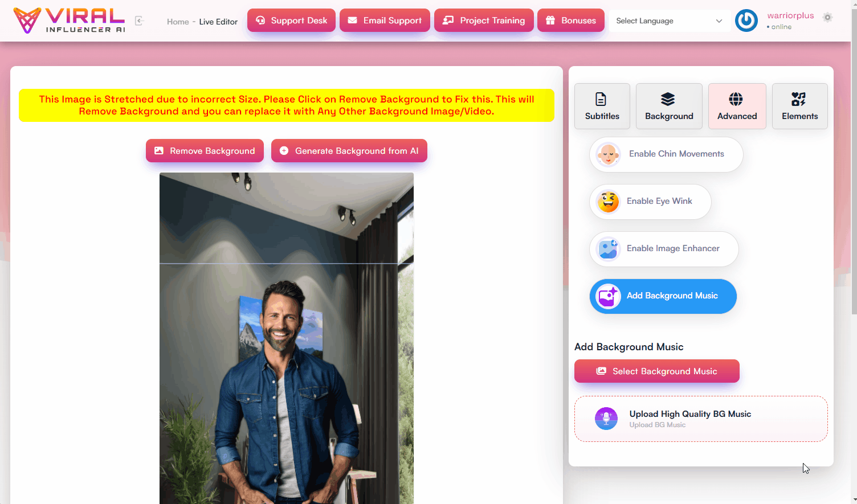857x504 pixels.
Task: Toggle Enable Eye Wink
Action: [x=650, y=202]
